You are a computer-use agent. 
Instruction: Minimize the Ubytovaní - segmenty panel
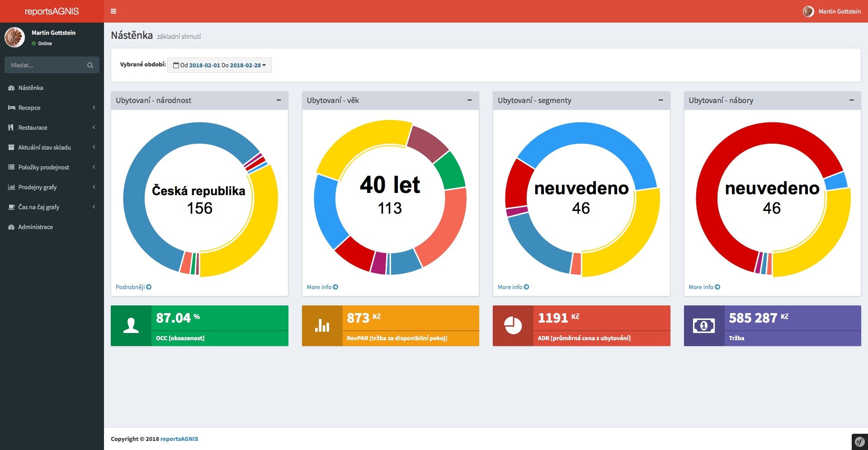tap(660, 100)
